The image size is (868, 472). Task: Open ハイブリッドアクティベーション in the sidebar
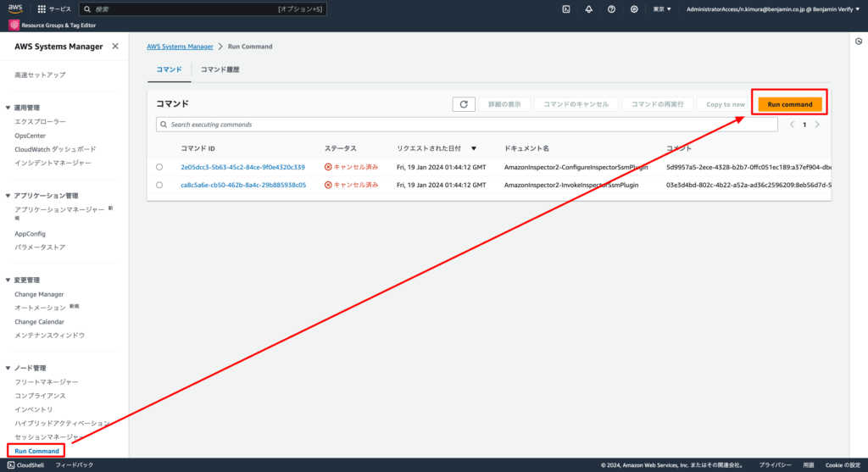point(62,423)
